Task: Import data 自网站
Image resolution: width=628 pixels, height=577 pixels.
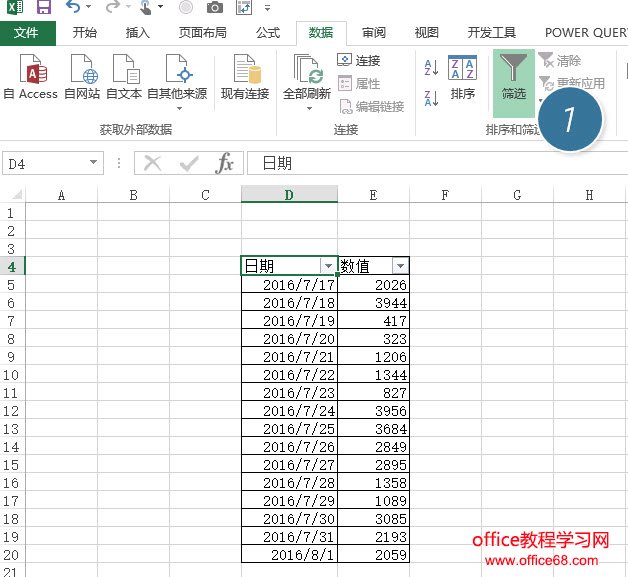Action: [82, 77]
